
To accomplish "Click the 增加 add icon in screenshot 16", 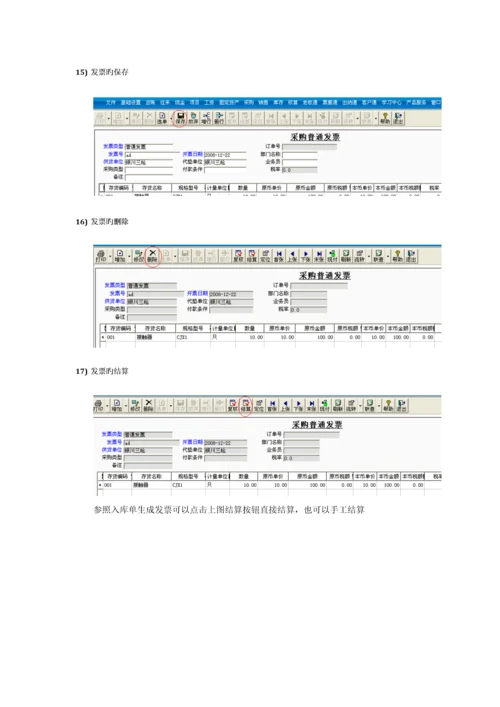I will tap(119, 256).
